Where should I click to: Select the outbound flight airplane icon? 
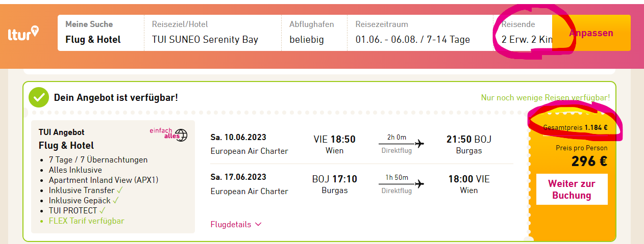(x=419, y=143)
